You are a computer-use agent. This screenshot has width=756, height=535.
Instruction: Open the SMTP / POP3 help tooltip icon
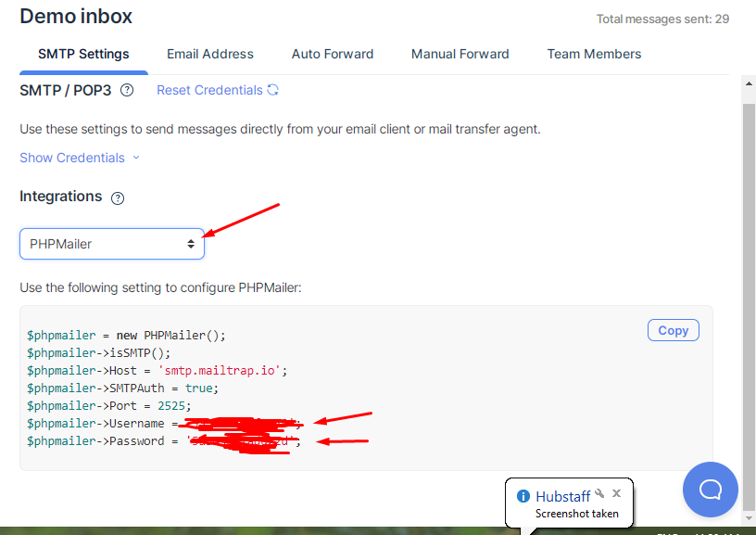click(x=127, y=90)
